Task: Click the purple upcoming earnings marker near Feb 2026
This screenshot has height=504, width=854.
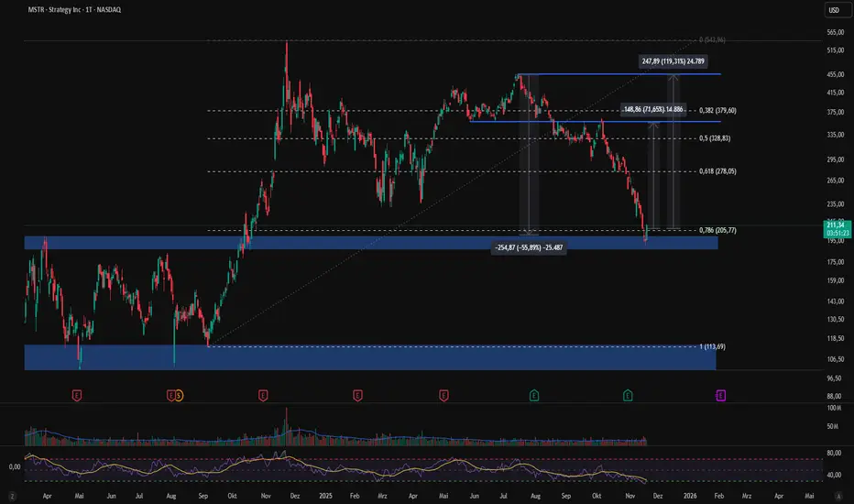Action: click(x=720, y=396)
